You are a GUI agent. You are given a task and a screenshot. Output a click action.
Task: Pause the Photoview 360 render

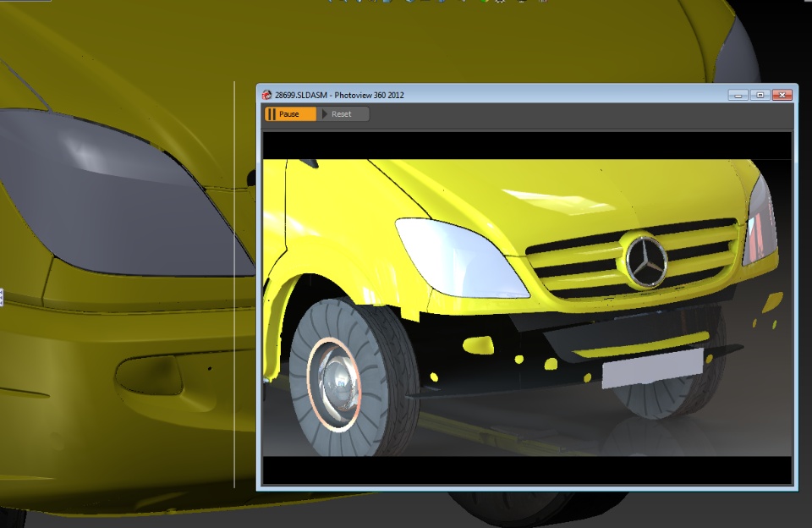pos(290,114)
